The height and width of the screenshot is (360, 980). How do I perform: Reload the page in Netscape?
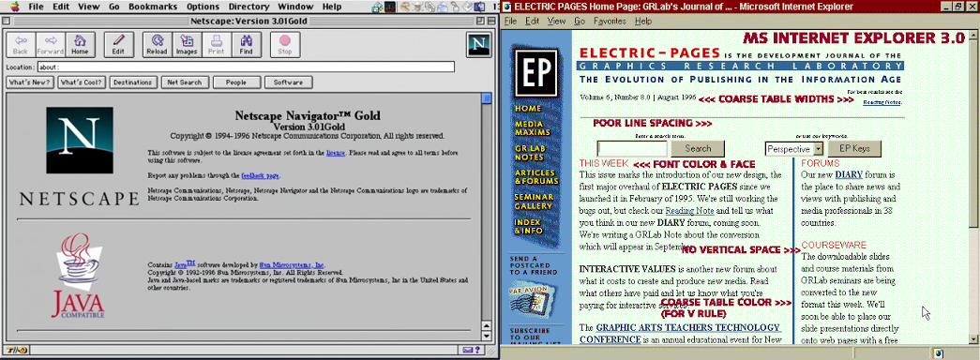[x=157, y=44]
